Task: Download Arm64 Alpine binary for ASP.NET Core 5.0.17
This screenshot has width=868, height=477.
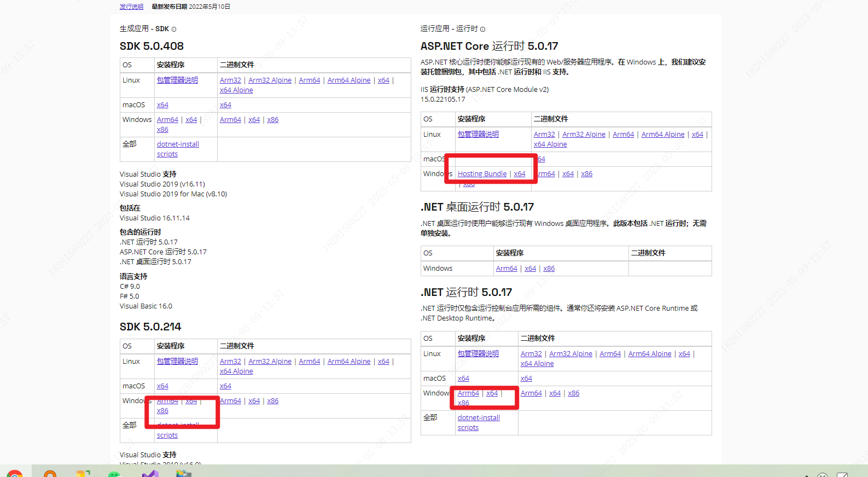Action: point(663,134)
